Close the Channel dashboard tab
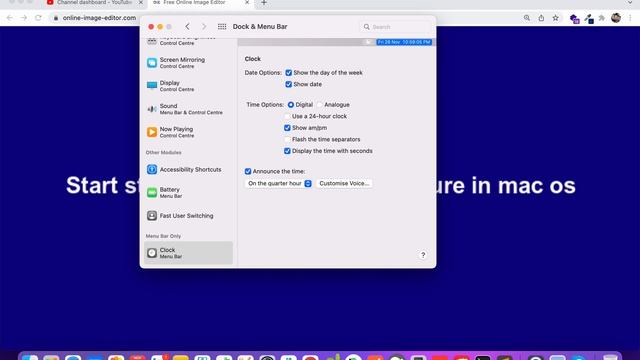This screenshot has height=360, width=640. coord(141,2)
